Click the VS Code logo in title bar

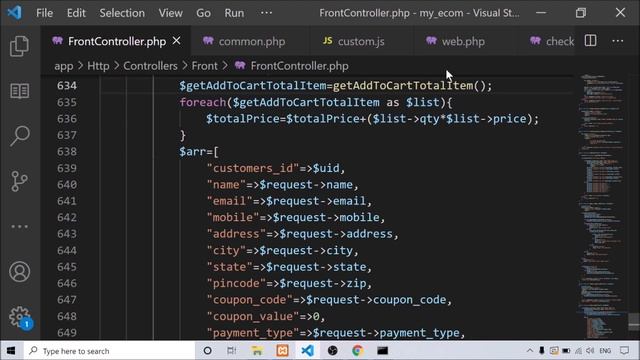(15, 13)
